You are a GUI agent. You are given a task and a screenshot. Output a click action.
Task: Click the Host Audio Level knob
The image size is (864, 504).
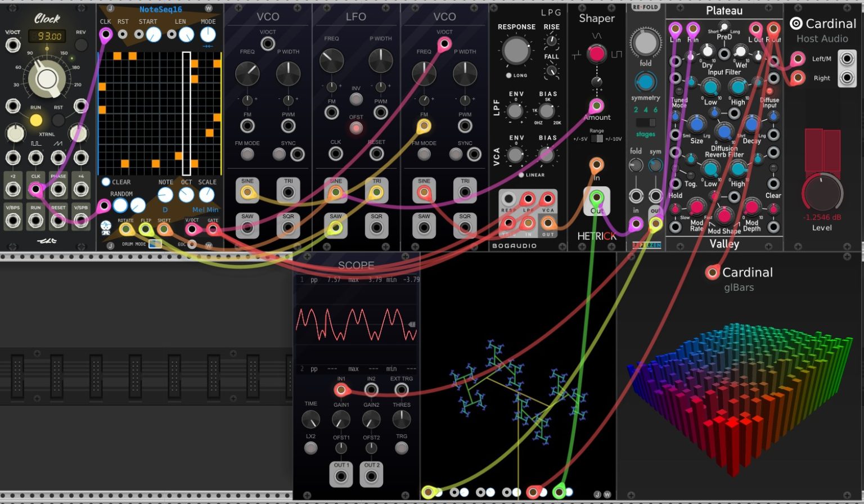click(822, 192)
